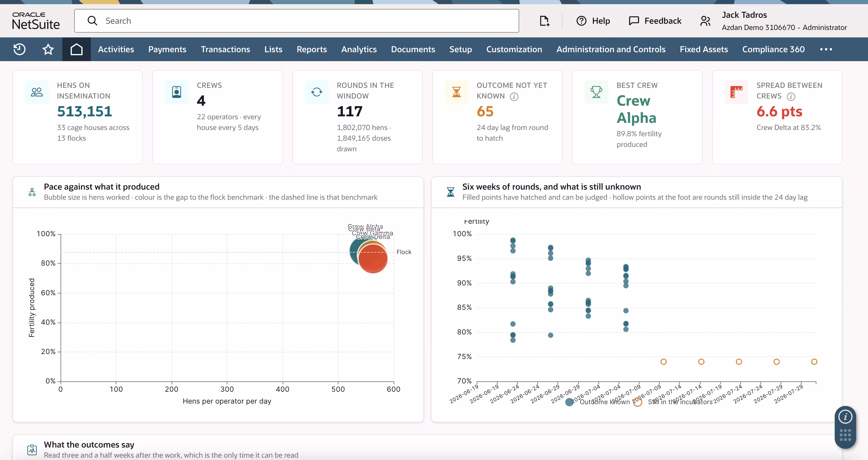This screenshot has height=460, width=868.
Task: Click the Rounds in the Window refresh icon
Action: (x=316, y=92)
